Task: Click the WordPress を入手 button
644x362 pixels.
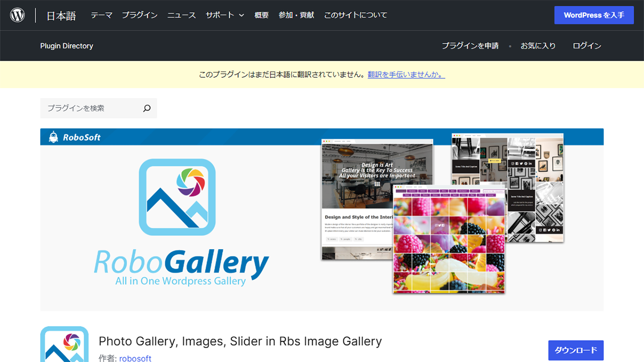Action: coord(594,15)
